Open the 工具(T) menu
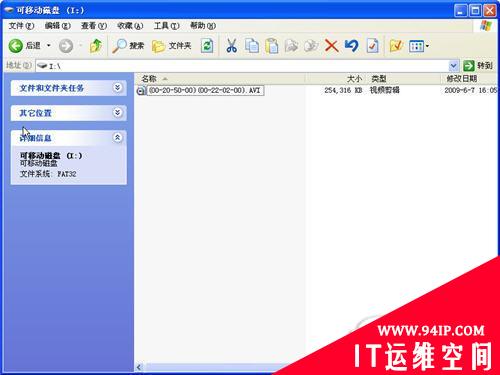Image resolution: width=500 pixels, height=375 pixels. [166, 26]
